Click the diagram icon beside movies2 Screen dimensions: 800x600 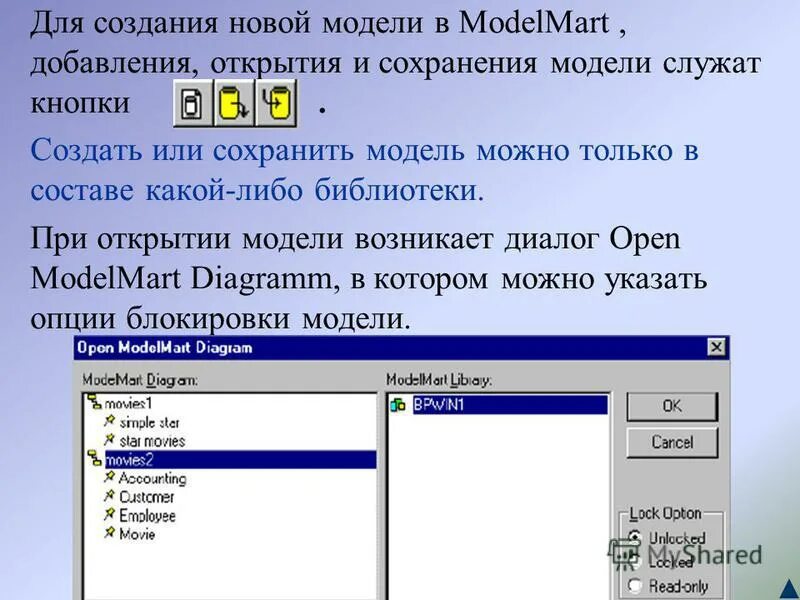[x=94, y=458]
